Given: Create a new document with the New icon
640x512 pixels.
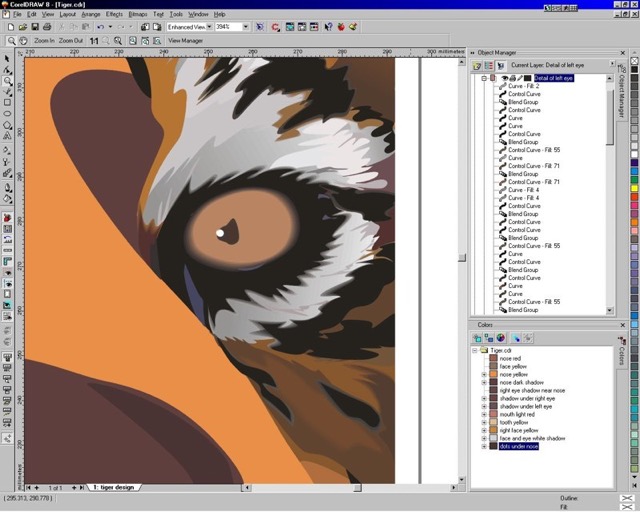Looking at the screenshot, I should [x=11, y=27].
